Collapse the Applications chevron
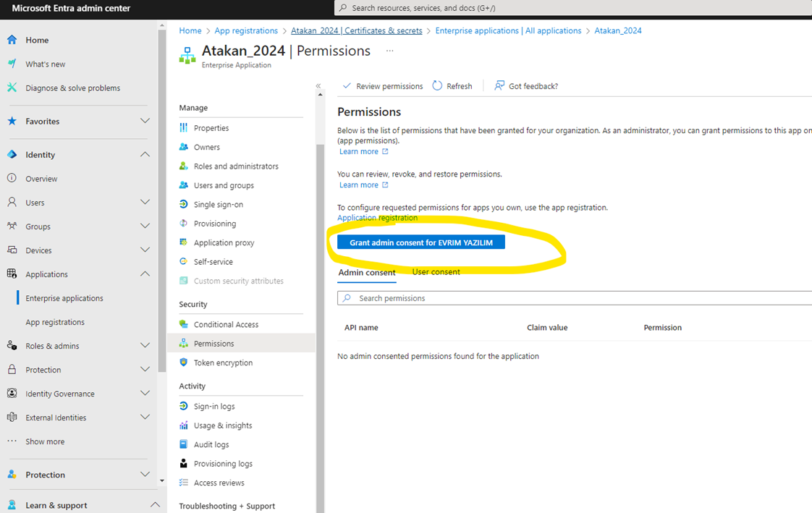This screenshot has width=812, height=513. (x=145, y=274)
